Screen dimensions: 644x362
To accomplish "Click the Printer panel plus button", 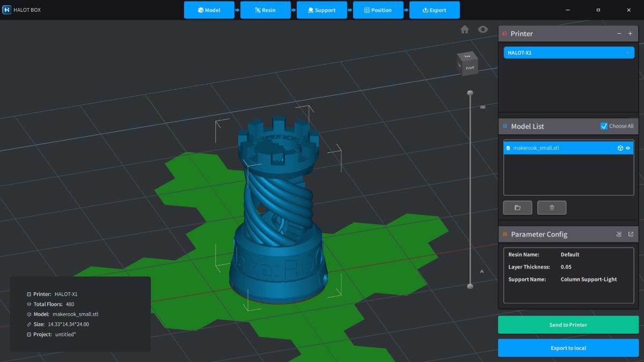I will click(631, 33).
